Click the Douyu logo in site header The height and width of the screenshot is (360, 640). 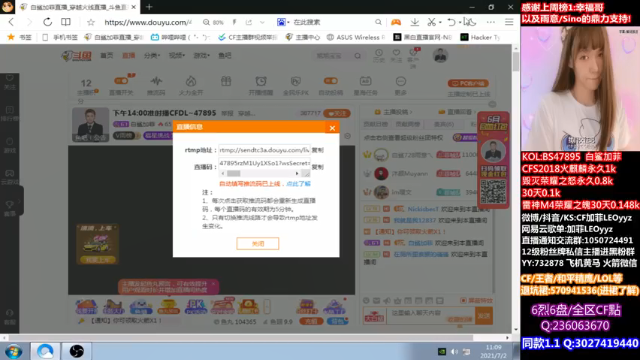click(x=77, y=55)
